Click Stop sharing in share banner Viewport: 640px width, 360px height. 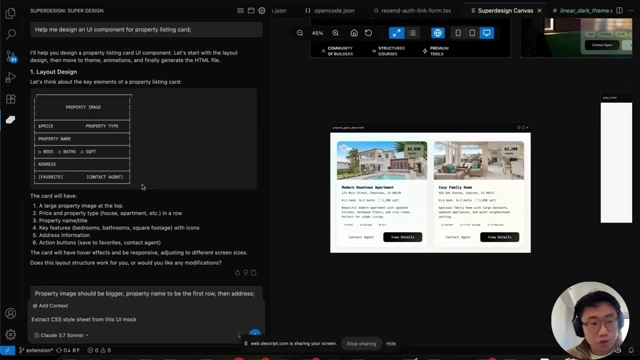(x=361, y=344)
